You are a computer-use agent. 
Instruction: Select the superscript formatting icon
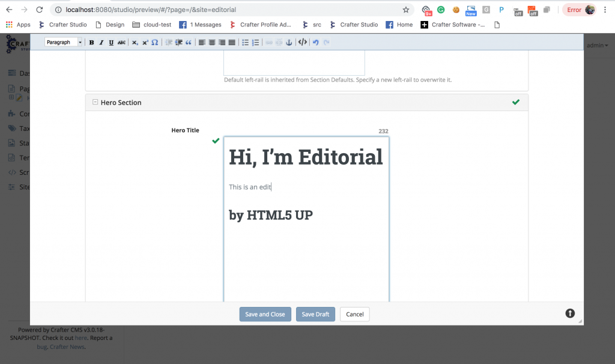(144, 42)
